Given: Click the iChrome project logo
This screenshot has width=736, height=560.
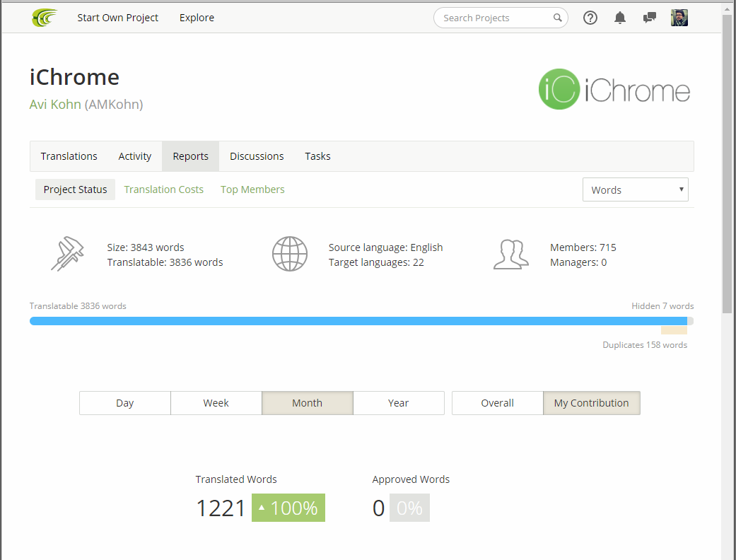Looking at the screenshot, I should tap(614, 89).
